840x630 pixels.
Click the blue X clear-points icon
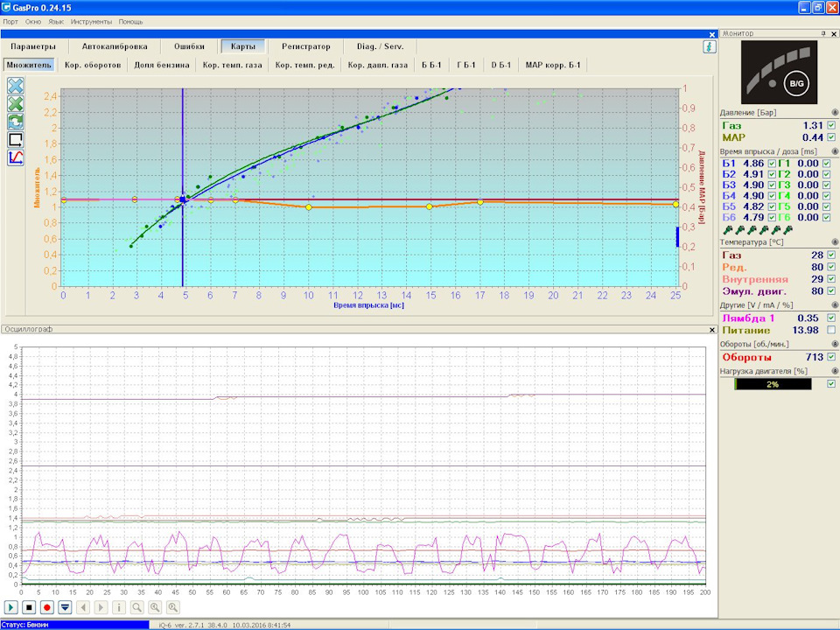pyautogui.click(x=16, y=86)
